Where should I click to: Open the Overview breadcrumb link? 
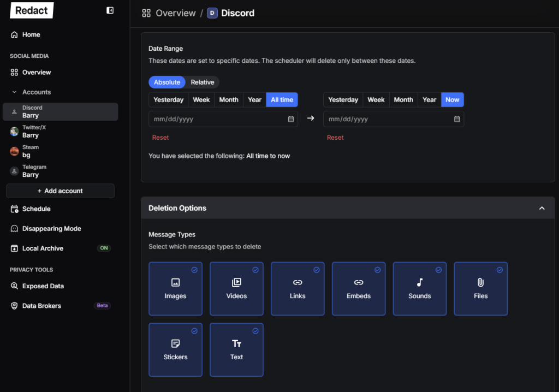[175, 13]
